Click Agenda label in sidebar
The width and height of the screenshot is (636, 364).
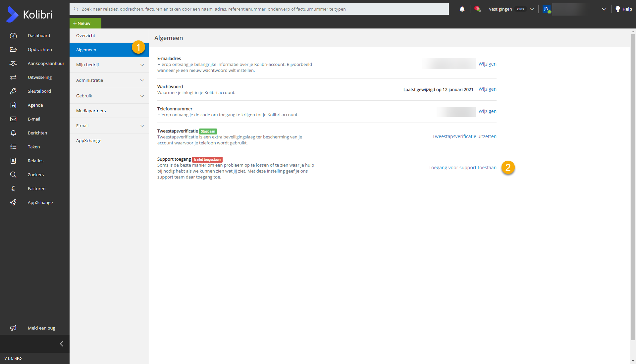[35, 105]
